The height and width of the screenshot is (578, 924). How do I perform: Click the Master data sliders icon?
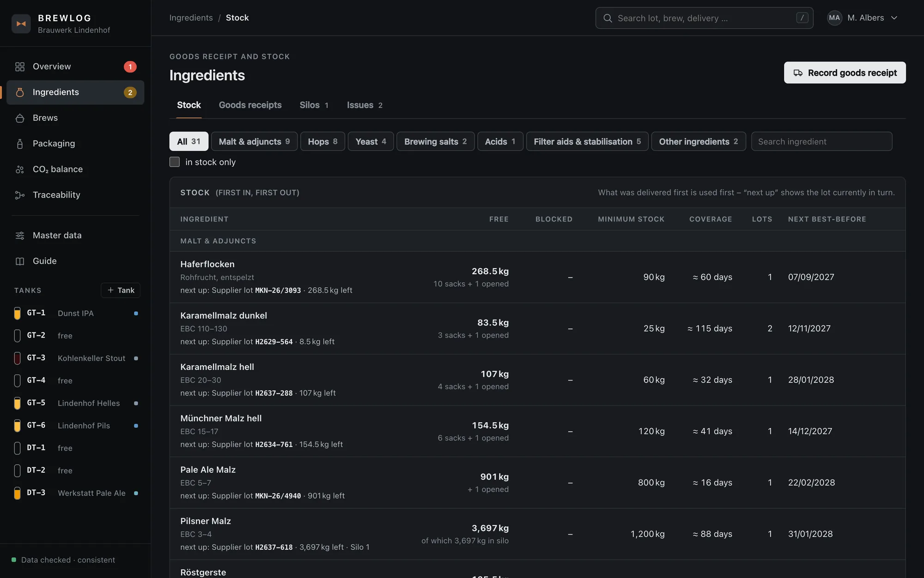pyautogui.click(x=19, y=235)
